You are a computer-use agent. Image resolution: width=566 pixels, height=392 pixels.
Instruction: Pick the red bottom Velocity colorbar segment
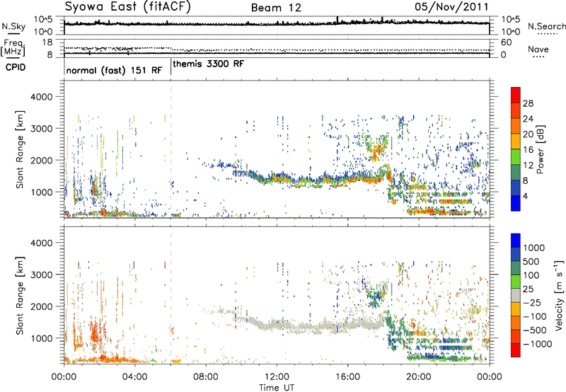(516, 350)
